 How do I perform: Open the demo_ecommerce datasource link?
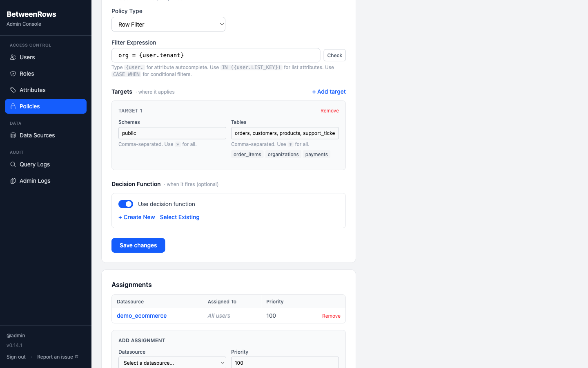click(x=142, y=316)
